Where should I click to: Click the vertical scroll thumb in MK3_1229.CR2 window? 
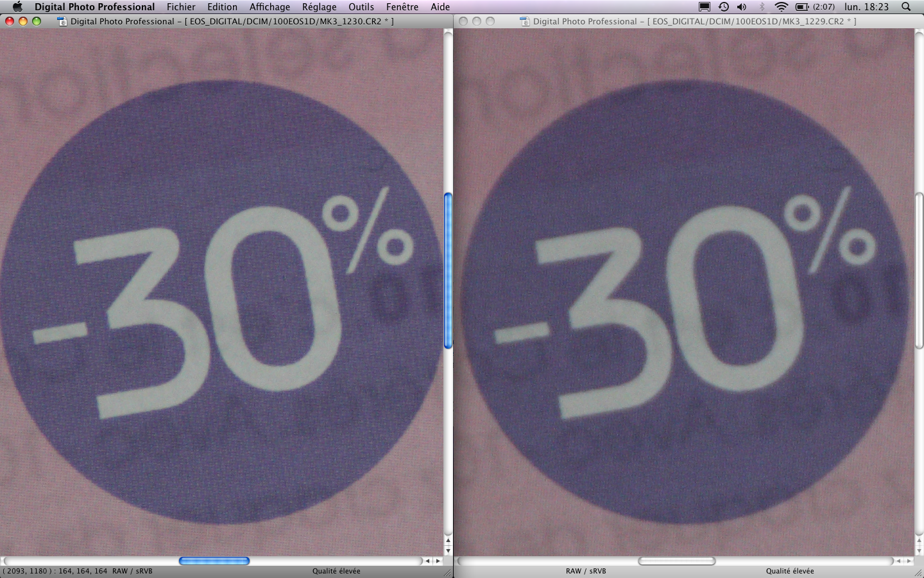[x=919, y=270]
